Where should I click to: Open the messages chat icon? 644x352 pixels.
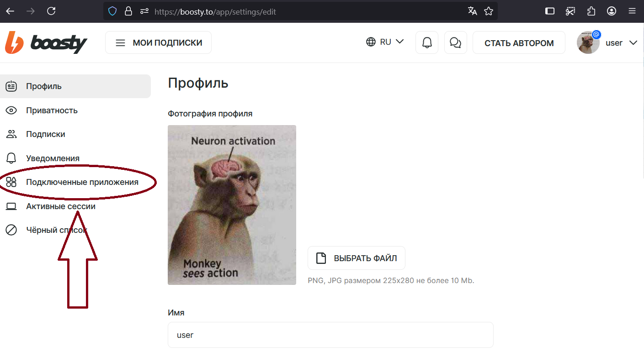pos(456,42)
